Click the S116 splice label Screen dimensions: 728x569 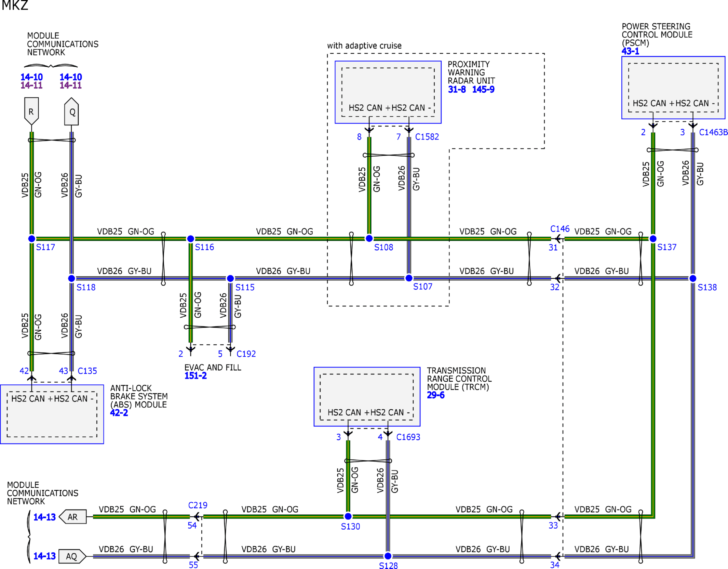coord(204,247)
